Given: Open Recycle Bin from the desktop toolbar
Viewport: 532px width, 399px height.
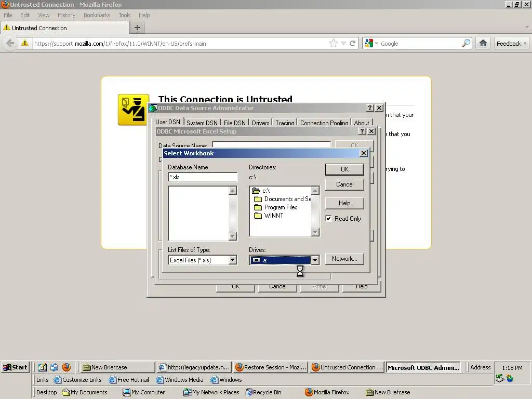Looking at the screenshot, I should [263, 392].
